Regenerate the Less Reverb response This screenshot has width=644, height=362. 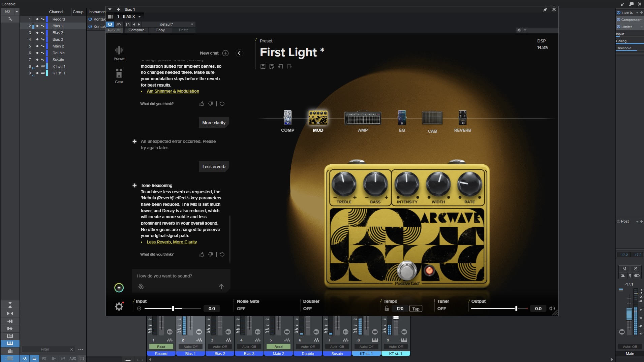tap(222, 255)
